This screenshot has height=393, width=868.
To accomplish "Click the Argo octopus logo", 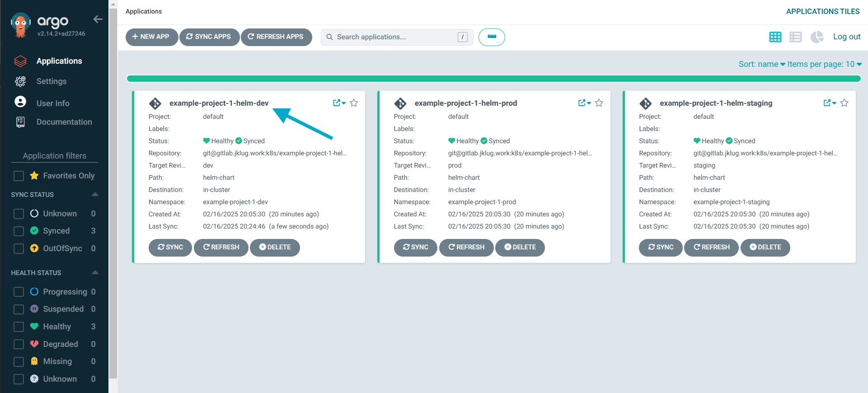I will pyautogui.click(x=20, y=25).
